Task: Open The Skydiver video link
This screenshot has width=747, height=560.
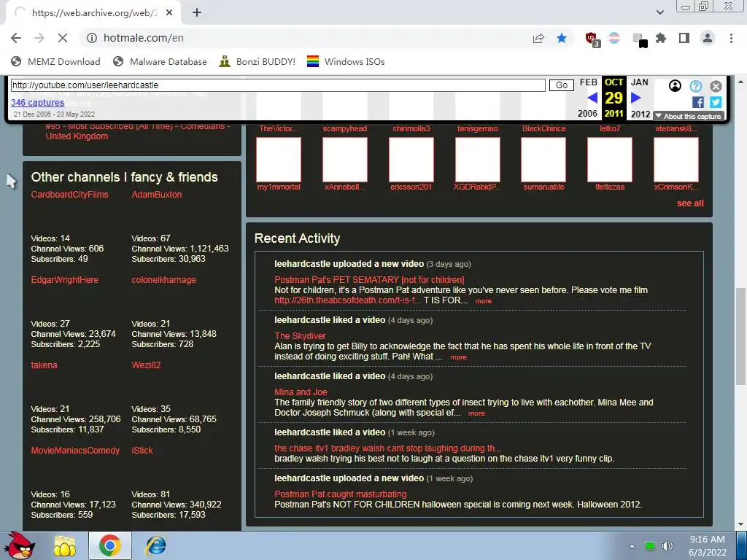Action: [300, 335]
